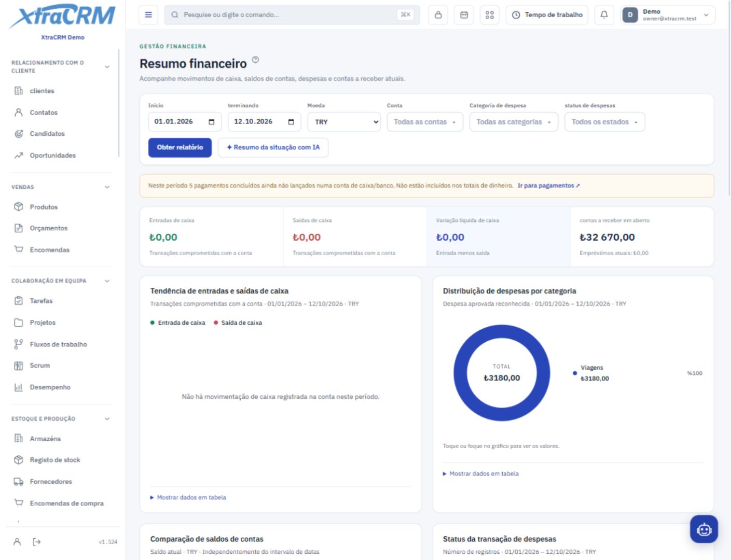Click Resumo da situação com IA
This screenshot has width=731, height=560.
[x=273, y=147]
